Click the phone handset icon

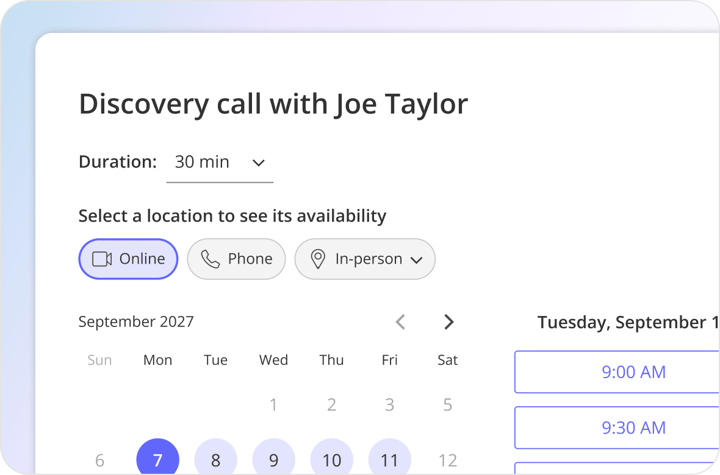click(x=210, y=259)
